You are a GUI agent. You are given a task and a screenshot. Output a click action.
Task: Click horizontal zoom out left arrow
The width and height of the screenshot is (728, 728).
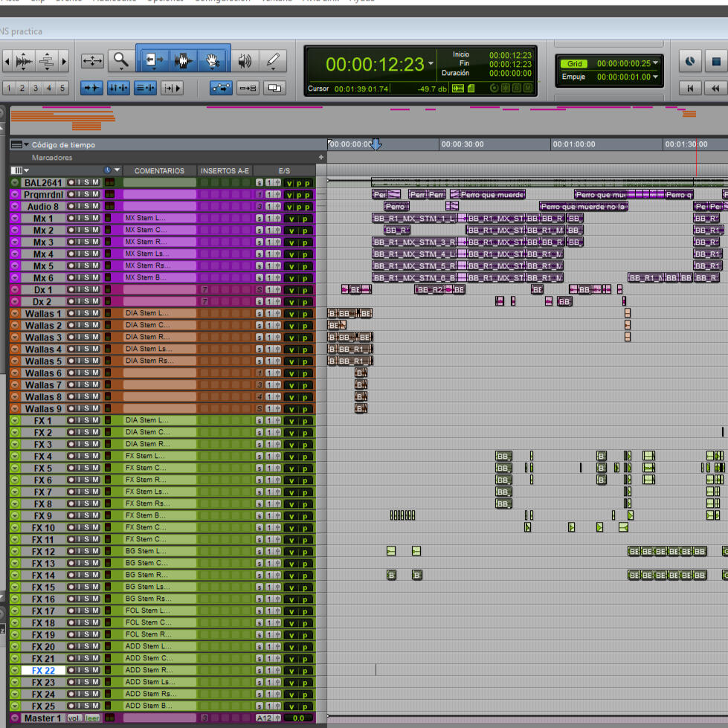pyautogui.click(x=7, y=61)
